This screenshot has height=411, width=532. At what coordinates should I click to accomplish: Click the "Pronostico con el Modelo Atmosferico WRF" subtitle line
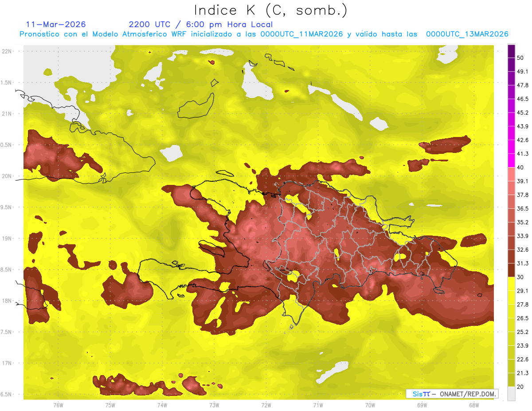pos(264,34)
